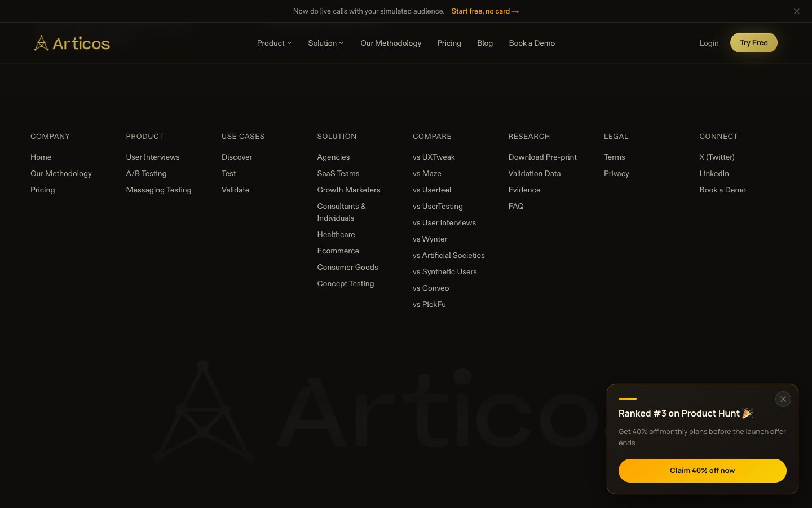Open vs Userfeel comparison
The height and width of the screenshot is (508, 812).
coord(432,190)
